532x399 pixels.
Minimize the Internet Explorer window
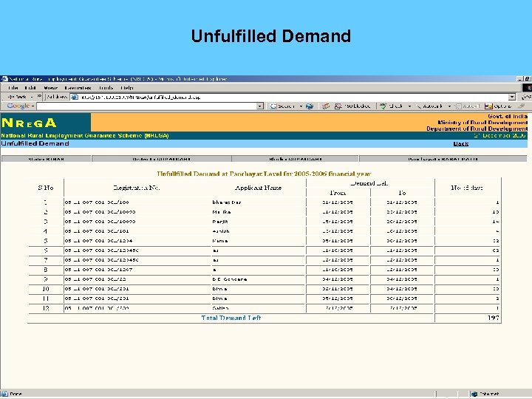pyautogui.click(x=520, y=79)
